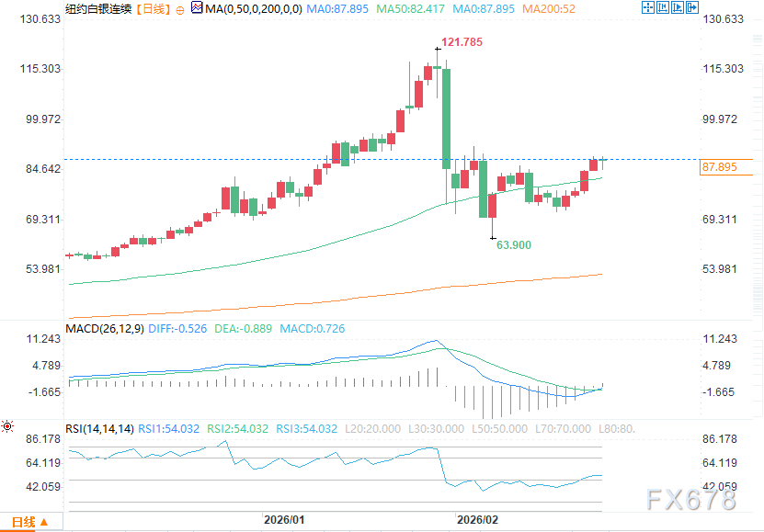
Task: Click the 121.785 high price marker
Action: point(462,42)
